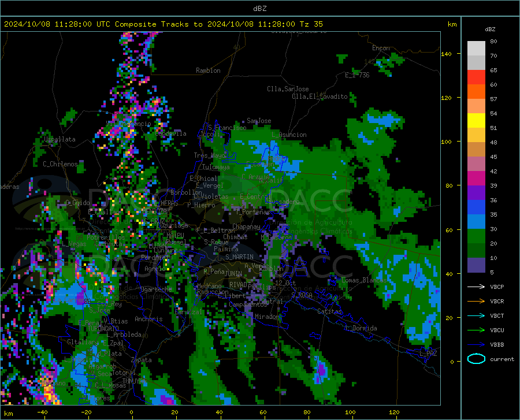Select the 70-80 dBZ light gray swatch

coord(476,48)
